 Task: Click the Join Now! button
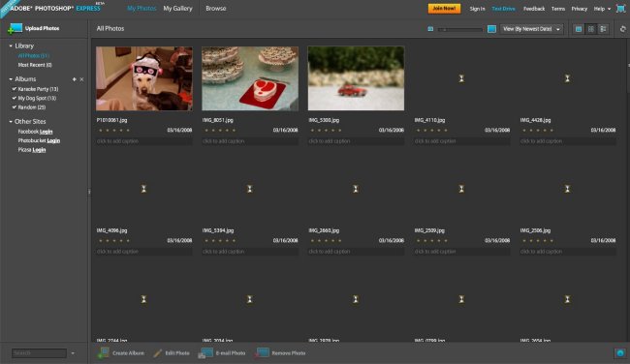click(444, 9)
